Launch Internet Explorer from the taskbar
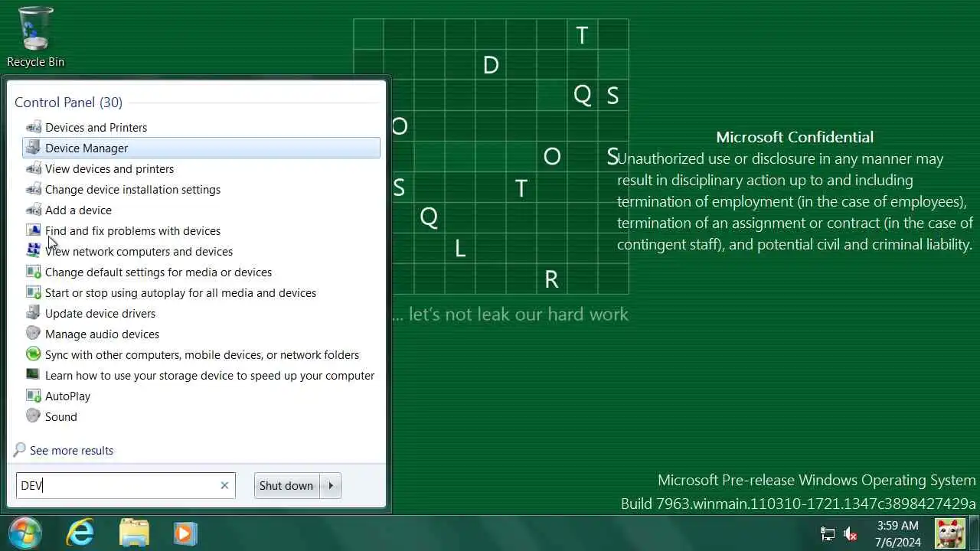Screen dimensions: 980x551 coord(80,533)
